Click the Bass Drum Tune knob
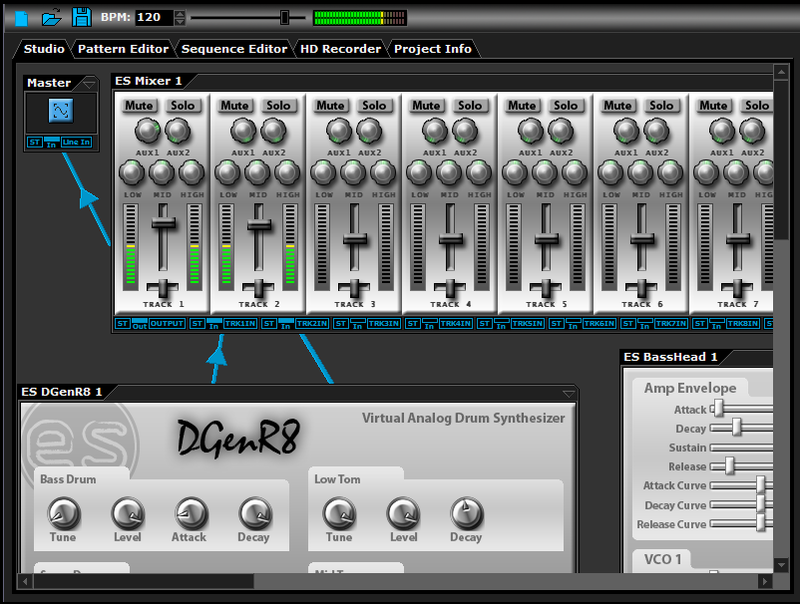800x604 pixels. coord(62,514)
